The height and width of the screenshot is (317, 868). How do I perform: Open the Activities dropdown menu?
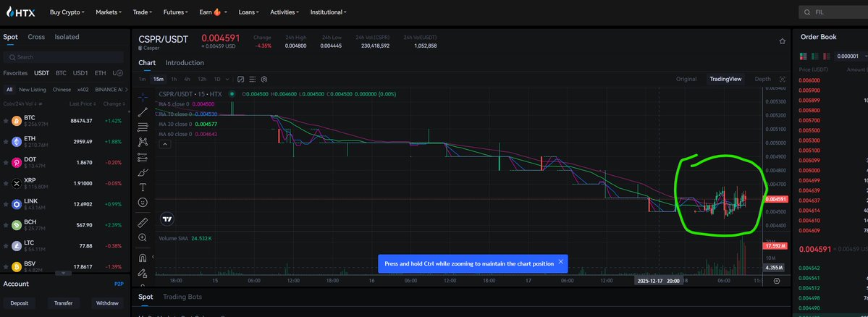[x=285, y=12]
